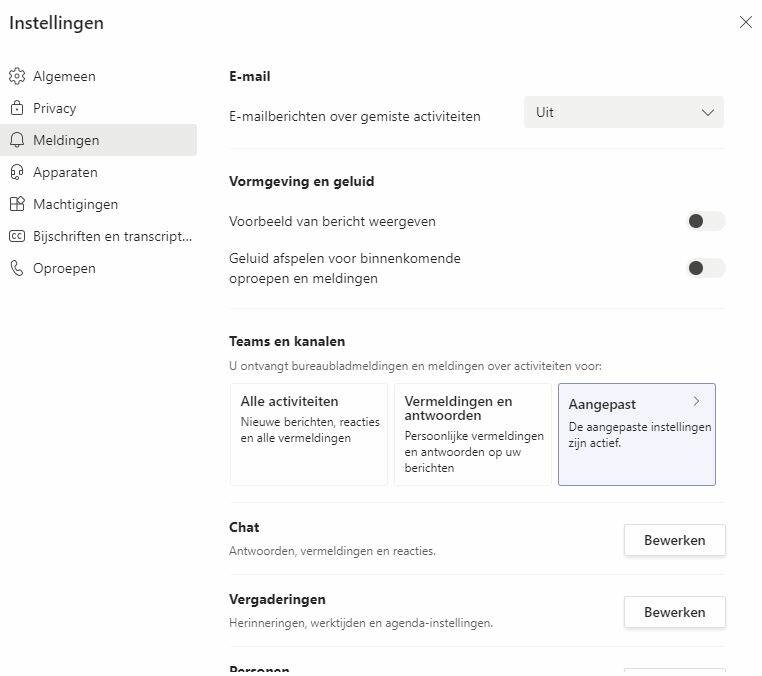This screenshot has width=762, height=676.
Task: Click the Machtigingen apps icon
Action: (x=16, y=204)
